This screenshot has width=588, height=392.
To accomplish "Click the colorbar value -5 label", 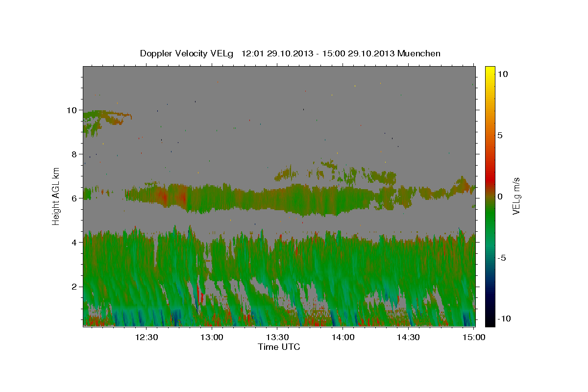I will coord(502,258).
